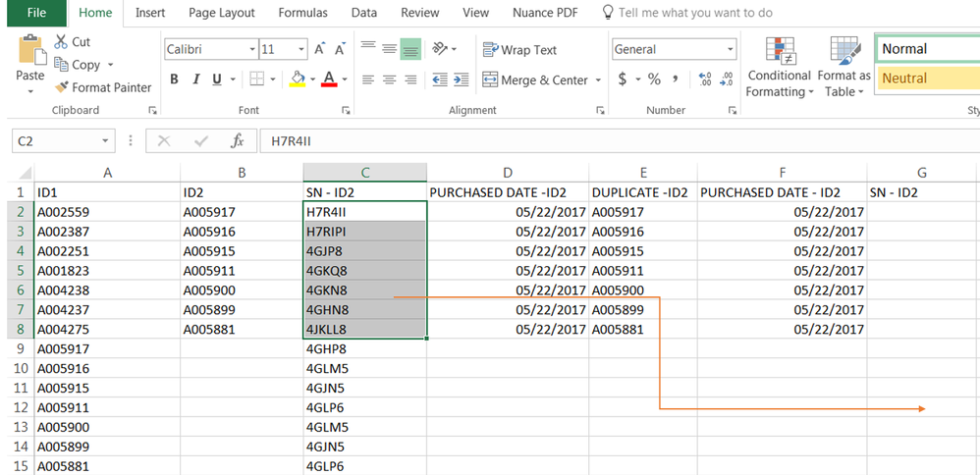Open Fill Color palette arrow
This screenshot has height=475, width=980.
point(311,80)
